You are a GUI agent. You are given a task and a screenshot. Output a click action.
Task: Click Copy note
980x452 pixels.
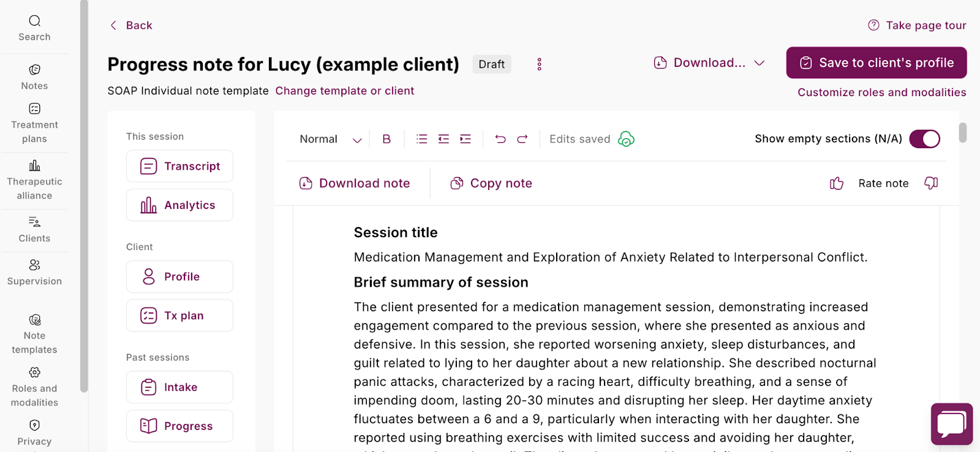491,183
